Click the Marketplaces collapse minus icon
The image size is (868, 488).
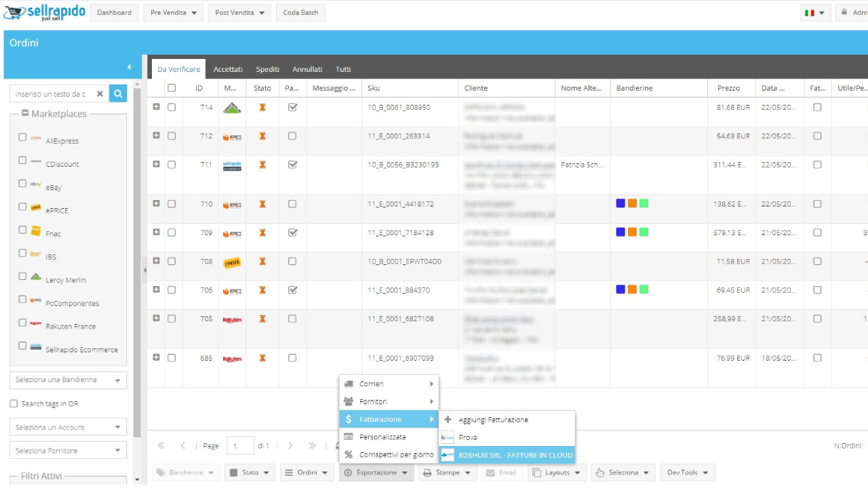(x=25, y=113)
